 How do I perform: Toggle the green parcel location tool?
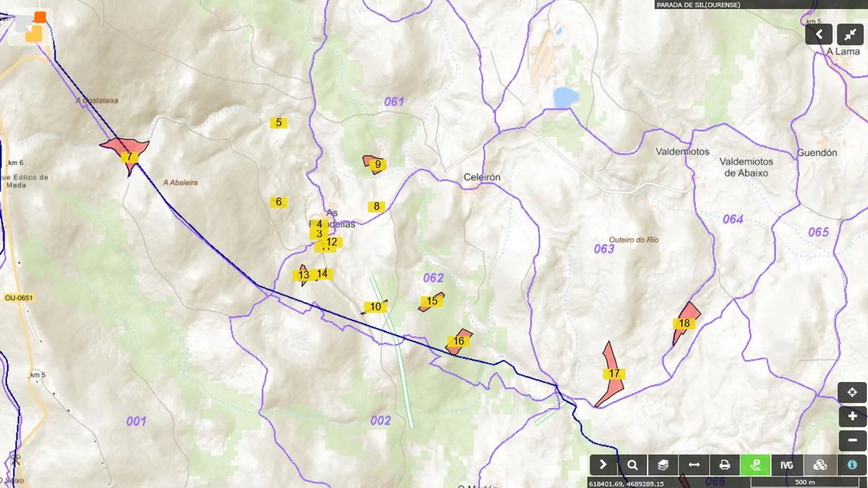755,465
